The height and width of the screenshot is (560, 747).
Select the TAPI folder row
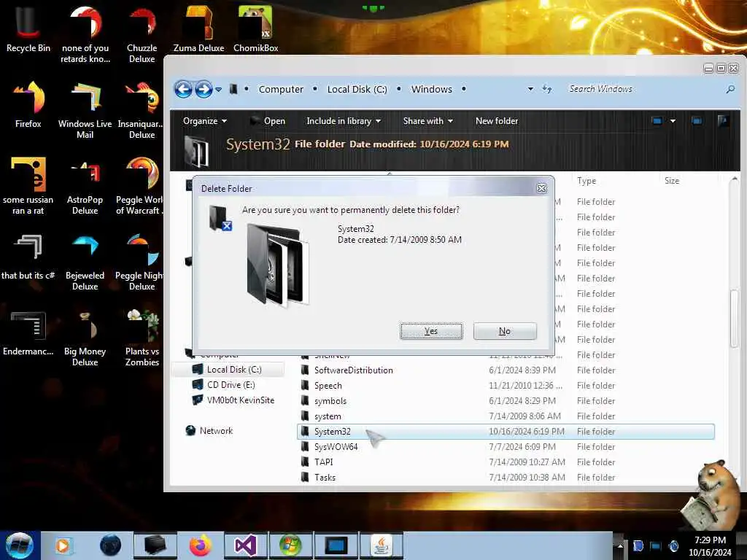(x=505, y=462)
